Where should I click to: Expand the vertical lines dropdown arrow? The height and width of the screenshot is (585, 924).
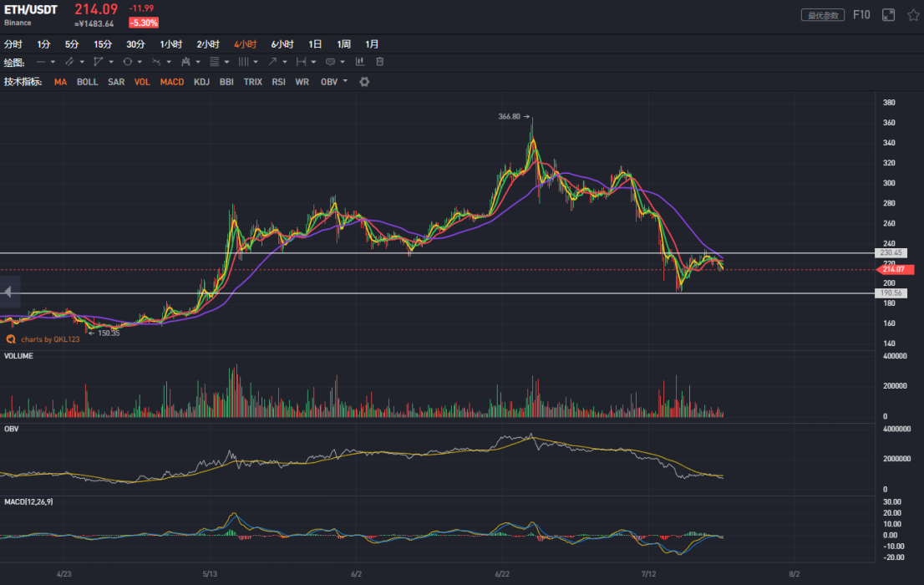coord(256,62)
